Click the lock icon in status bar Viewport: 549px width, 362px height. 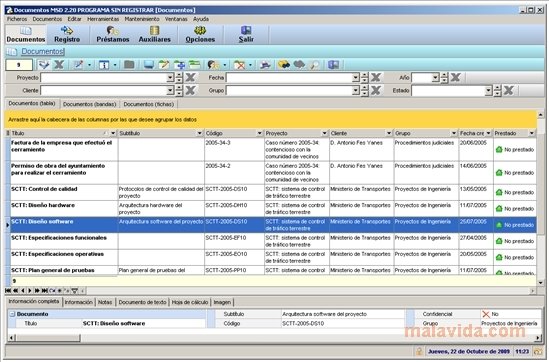pos(419,351)
